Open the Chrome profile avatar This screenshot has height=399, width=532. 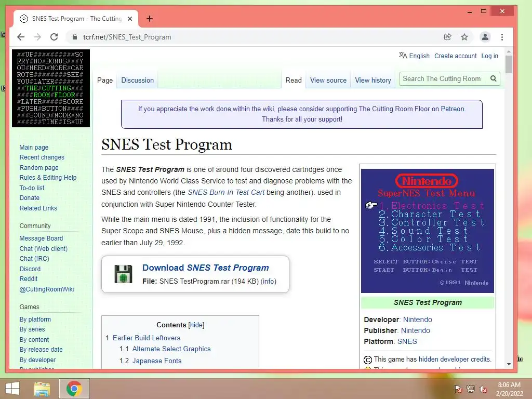[485, 37]
